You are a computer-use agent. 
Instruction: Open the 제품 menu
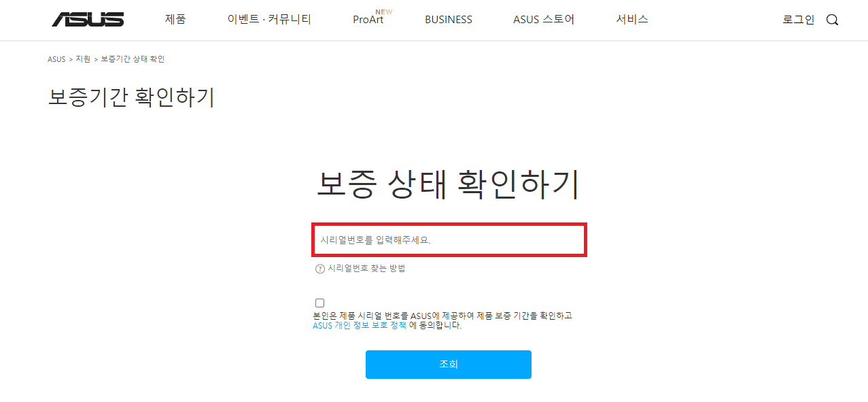pyautogui.click(x=175, y=20)
